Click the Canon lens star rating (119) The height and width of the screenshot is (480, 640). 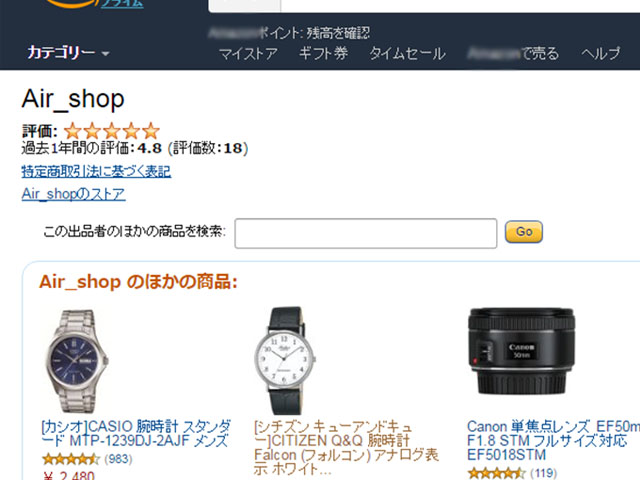pyautogui.click(x=513, y=473)
